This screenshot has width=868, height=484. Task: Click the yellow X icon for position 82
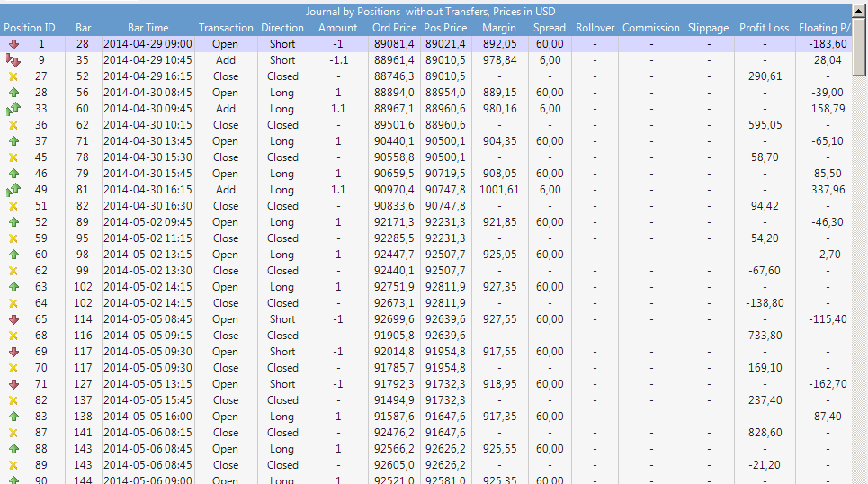point(13,400)
